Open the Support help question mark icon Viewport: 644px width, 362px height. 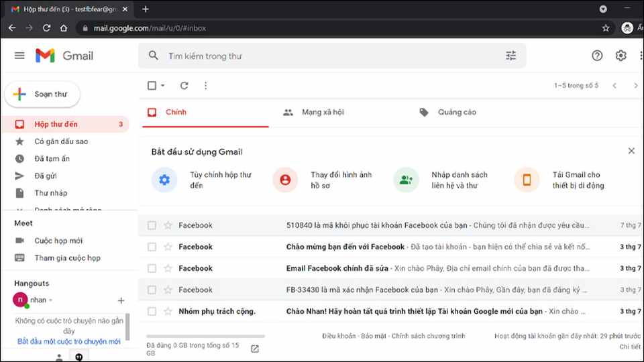click(597, 56)
